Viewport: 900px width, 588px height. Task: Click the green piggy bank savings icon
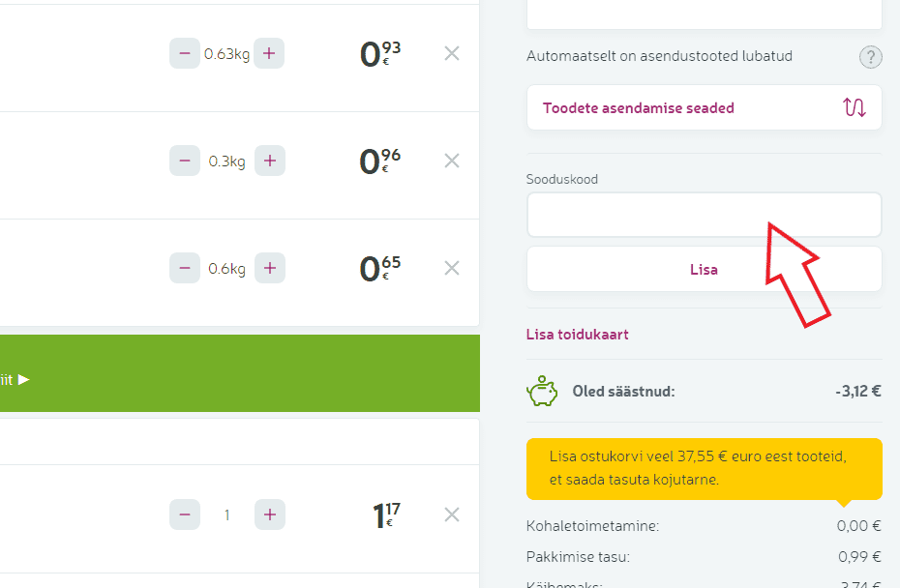click(x=542, y=392)
